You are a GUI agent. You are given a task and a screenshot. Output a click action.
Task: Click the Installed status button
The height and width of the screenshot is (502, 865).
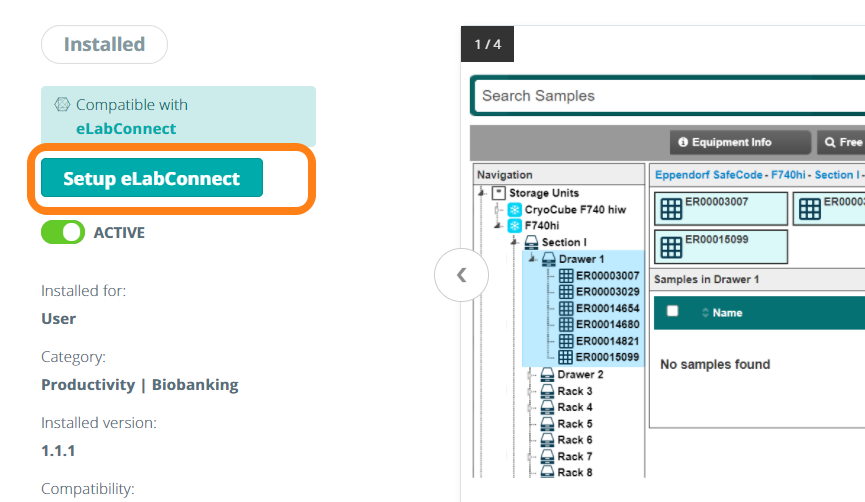(x=104, y=45)
